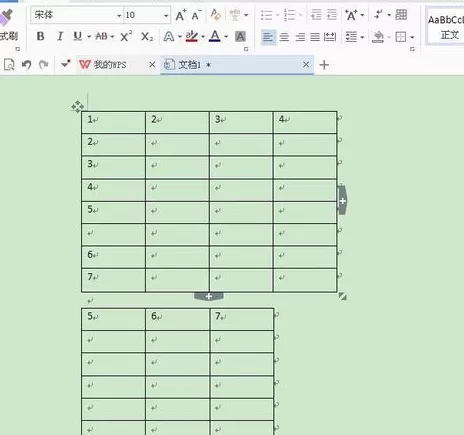Open text effects dropdown arrow
Viewport: 464px width, 435px height.
pos(180,37)
